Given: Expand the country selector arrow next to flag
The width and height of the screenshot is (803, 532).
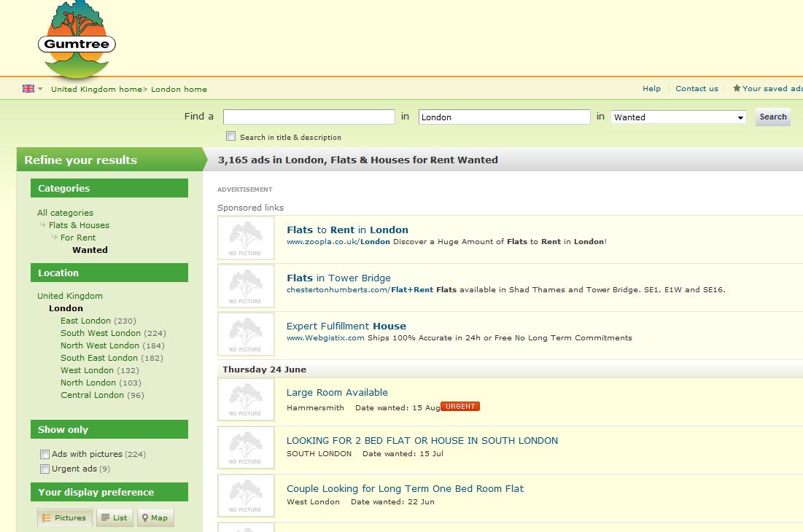Looking at the screenshot, I should pos(41,90).
